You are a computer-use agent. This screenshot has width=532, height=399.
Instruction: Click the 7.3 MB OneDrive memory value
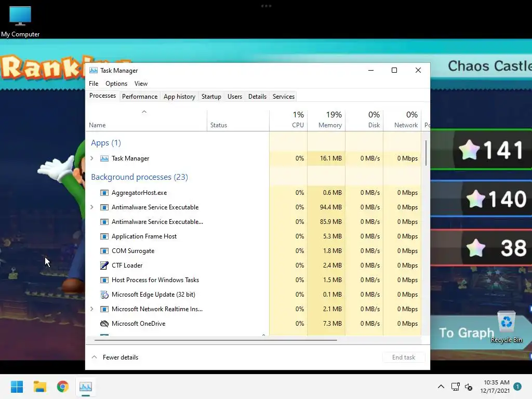(332, 324)
